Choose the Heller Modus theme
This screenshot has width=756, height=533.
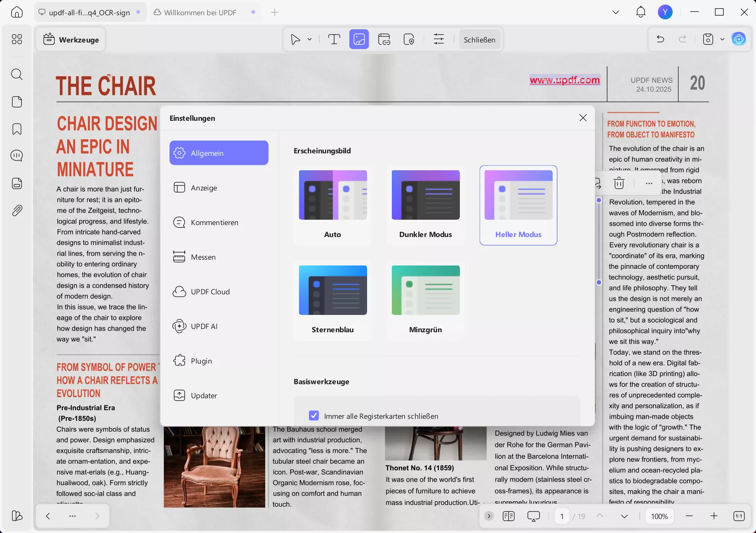[518, 205]
